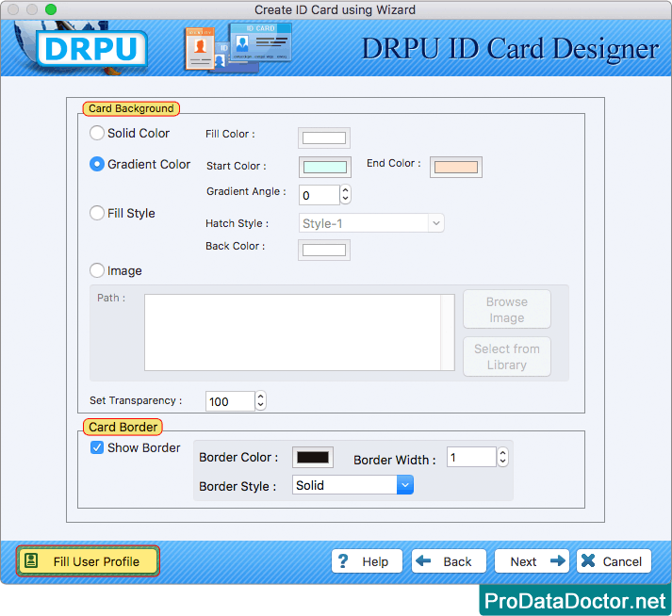Image resolution: width=672 pixels, height=616 pixels.
Task: Click the Gradient Angle stepper arrows
Action: click(346, 194)
